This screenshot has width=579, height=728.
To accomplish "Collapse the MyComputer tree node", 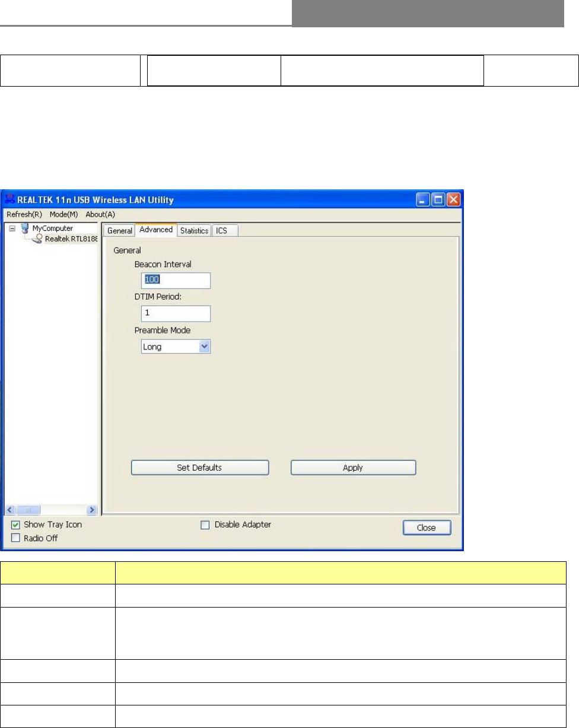I will pyautogui.click(x=12, y=229).
